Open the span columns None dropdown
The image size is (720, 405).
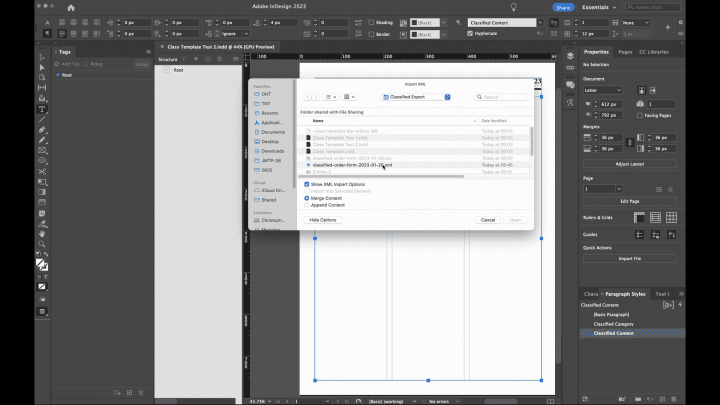pos(636,22)
